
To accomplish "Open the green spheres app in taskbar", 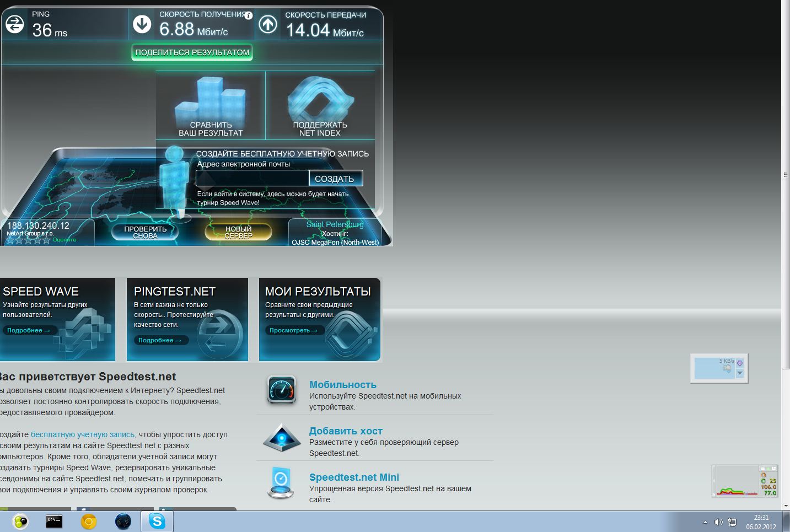I will (x=20, y=521).
